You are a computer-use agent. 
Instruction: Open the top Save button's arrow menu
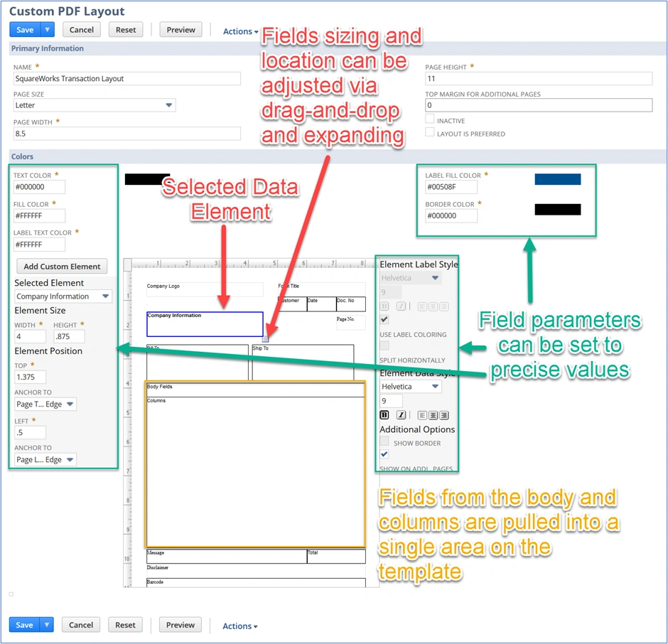48,30
